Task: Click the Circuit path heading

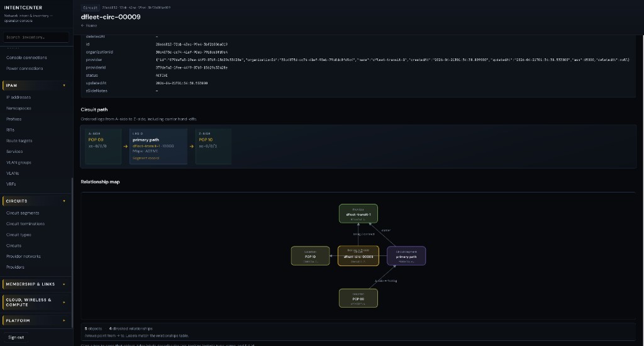Action: 94,109
